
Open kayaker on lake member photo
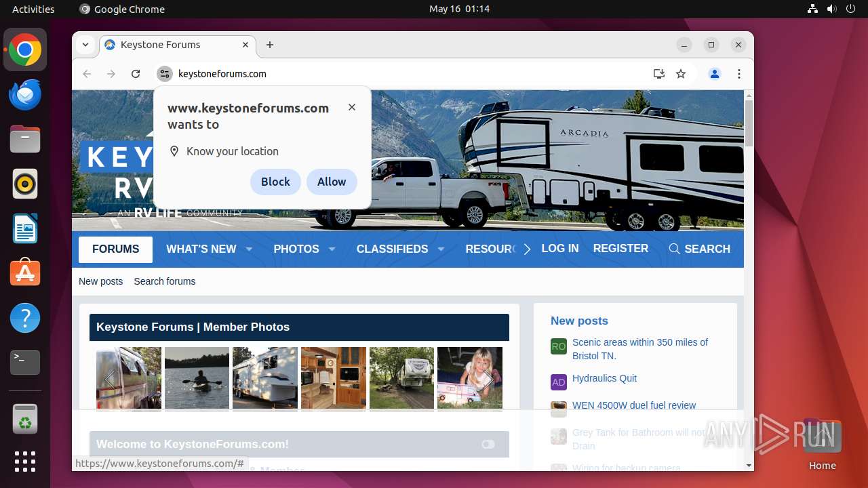pyautogui.click(x=197, y=378)
